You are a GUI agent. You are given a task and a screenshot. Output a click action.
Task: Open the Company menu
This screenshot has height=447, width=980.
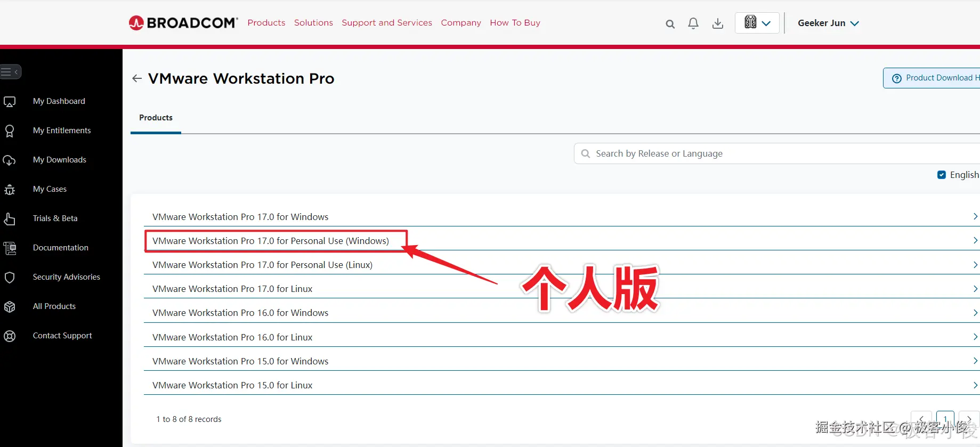tap(461, 23)
